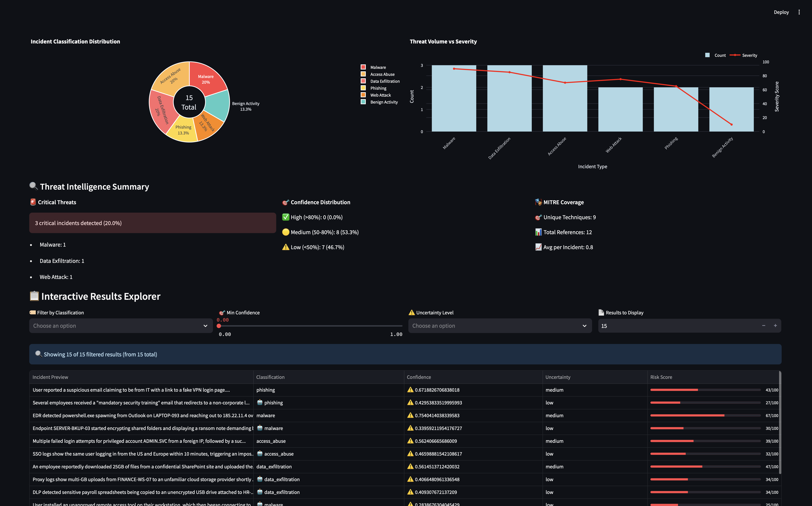Open the three-dot main menu
The image size is (812, 506).
coord(799,12)
